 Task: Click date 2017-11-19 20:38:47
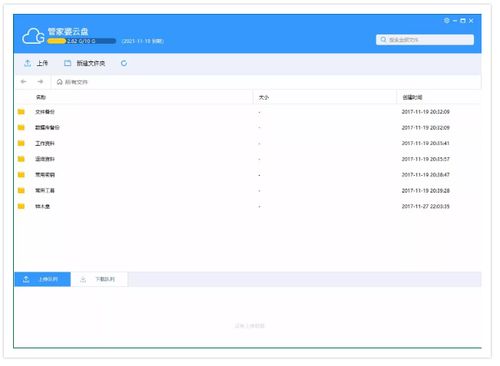pyautogui.click(x=426, y=175)
